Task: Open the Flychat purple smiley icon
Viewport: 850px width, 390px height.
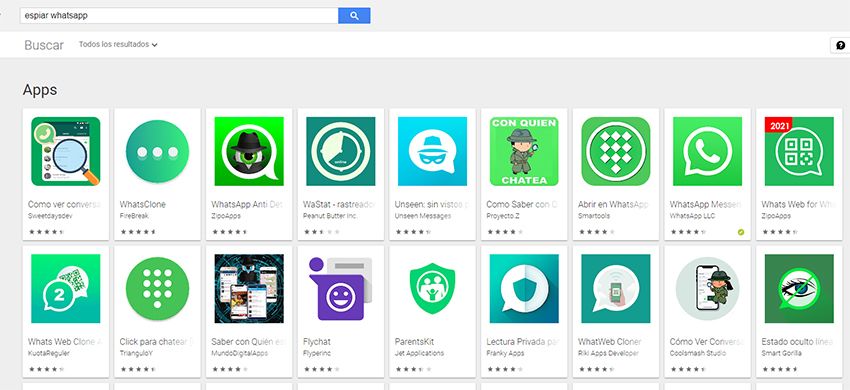Action: click(340, 289)
